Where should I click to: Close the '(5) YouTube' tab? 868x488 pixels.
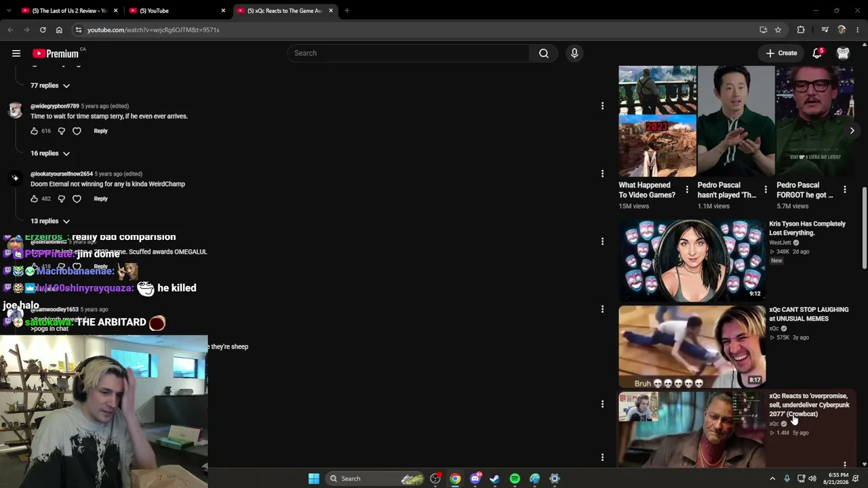tap(223, 11)
